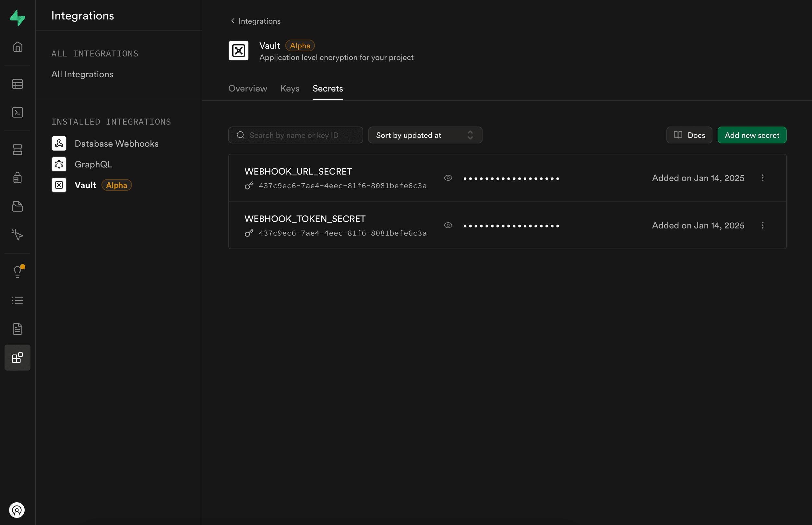Toggle visibility eye icon for WEBHOOK_TOKEN_SECRET
812x525 pixels.
point(448,226)
